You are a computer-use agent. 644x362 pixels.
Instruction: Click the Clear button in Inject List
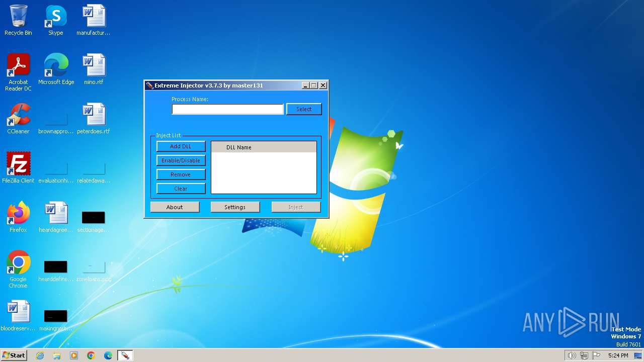click(x=181, y=189)
